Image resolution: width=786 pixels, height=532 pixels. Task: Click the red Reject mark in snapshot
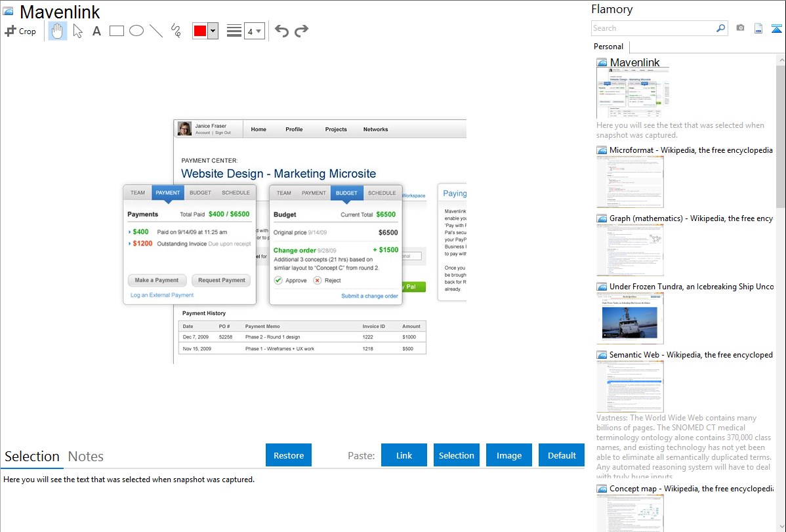[318, 280]
